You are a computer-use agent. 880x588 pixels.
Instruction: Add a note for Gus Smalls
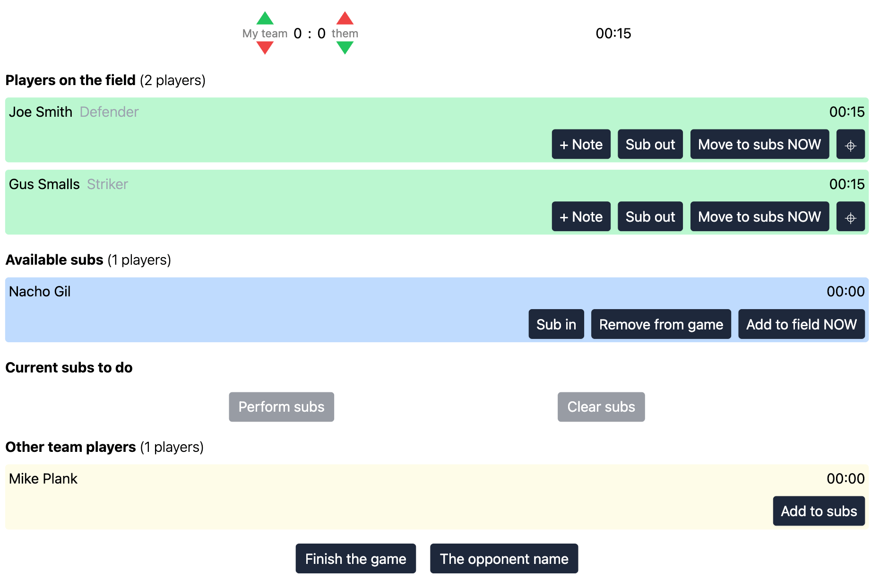(581, 217)
